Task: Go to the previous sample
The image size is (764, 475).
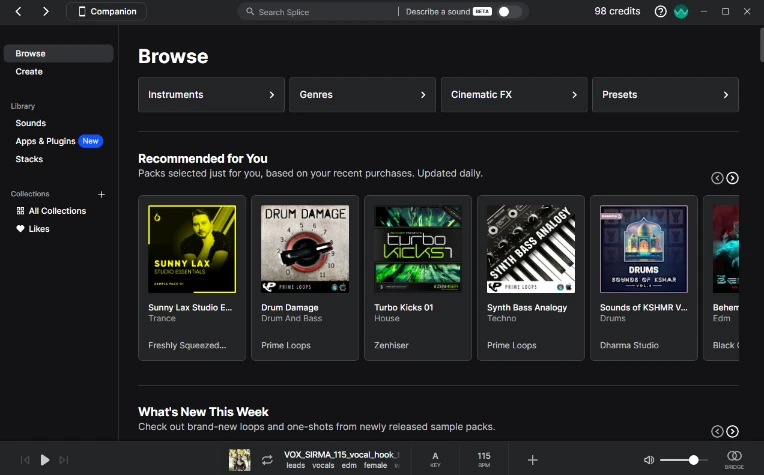Action: point(26,460)
